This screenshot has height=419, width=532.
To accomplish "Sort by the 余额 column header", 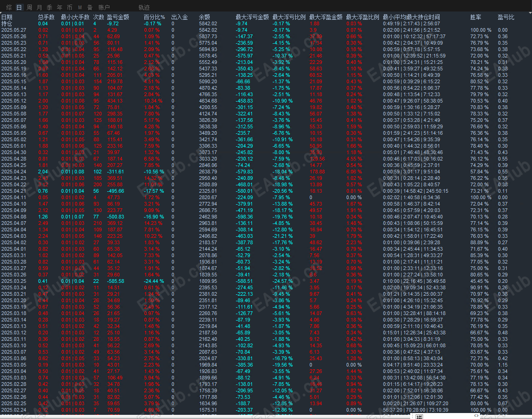I will [205, 17].
